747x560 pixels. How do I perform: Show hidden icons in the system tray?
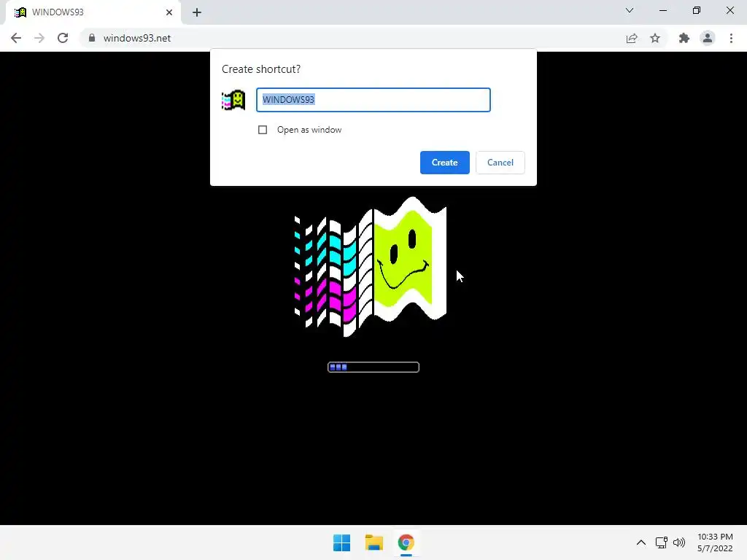point(641,542)
